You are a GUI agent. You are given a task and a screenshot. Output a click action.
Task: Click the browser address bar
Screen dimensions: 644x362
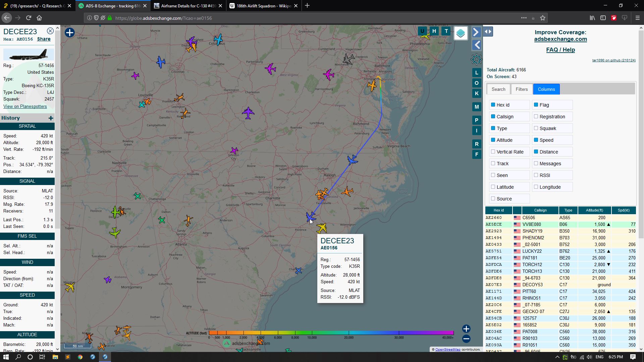[315, 18]
